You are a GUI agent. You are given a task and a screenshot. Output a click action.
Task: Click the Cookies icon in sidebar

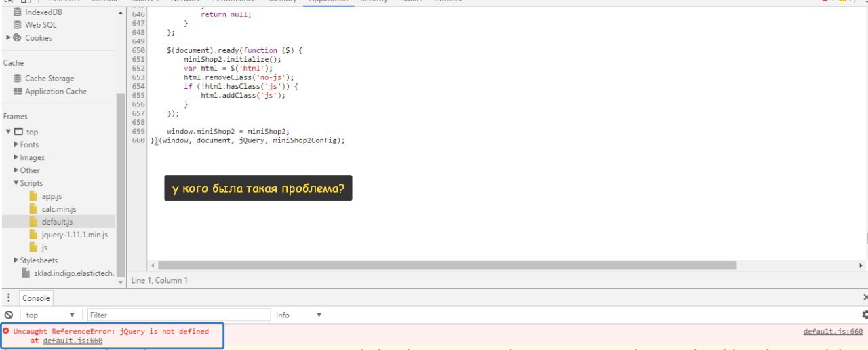point(18,38)
